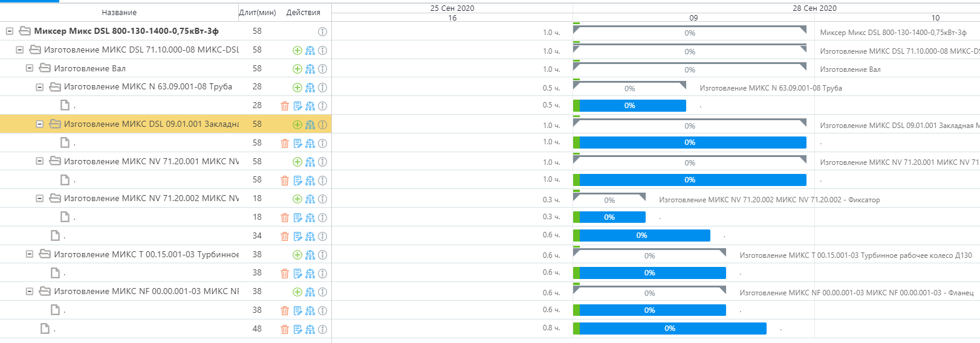Delete the 28-minute subtask with trash icon
980x343 pixels.
(285, 106)
